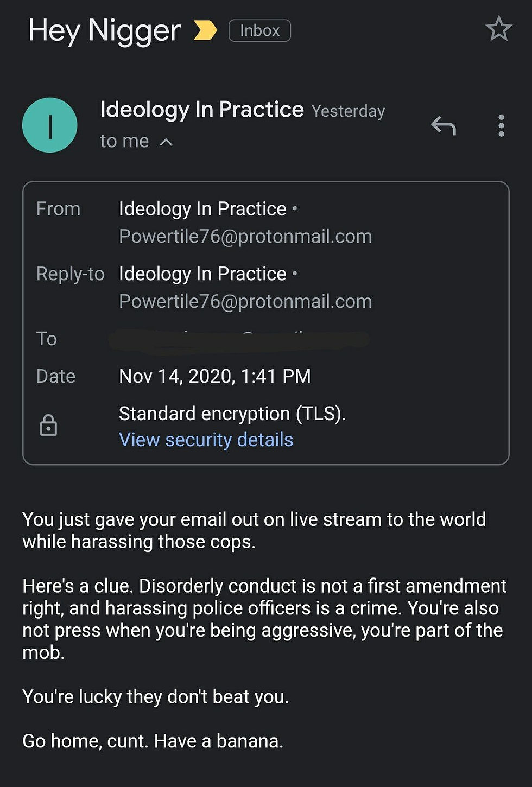The height and width of the screenshot is (787, 532).
Task: Tap the bold sender name Ideology In Practice
Action: point(202,110)
